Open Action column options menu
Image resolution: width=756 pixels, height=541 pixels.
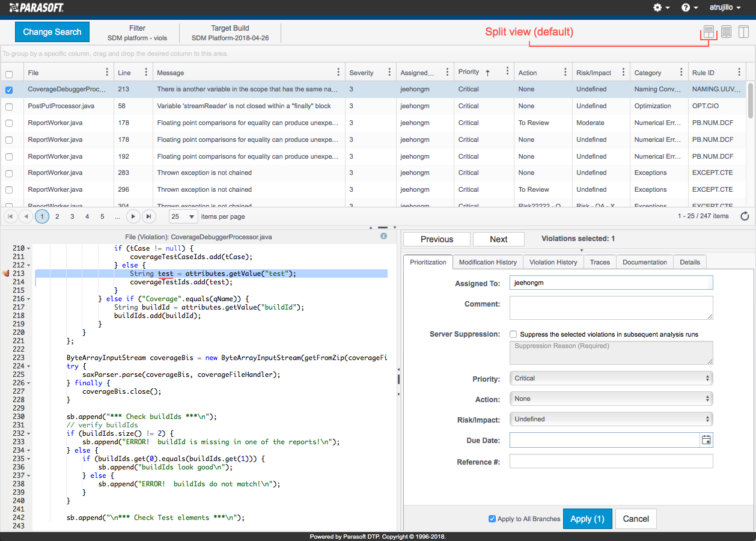(565, 72)
